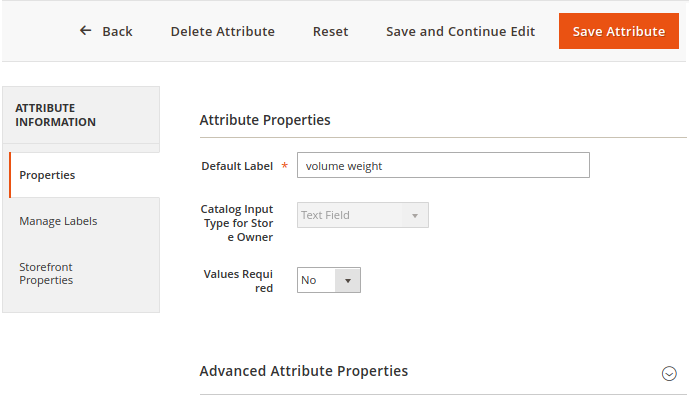Image resolution: width=689 pixels, height=400 pixels.
Task: Click the Values Required field label
Action: pyautogui.click(x=238, y=280)
